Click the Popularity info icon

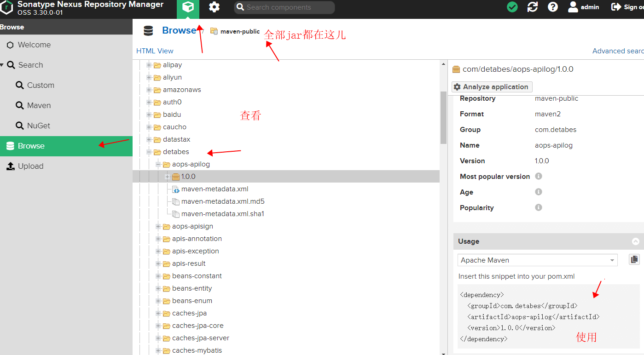tap(539, 207)
